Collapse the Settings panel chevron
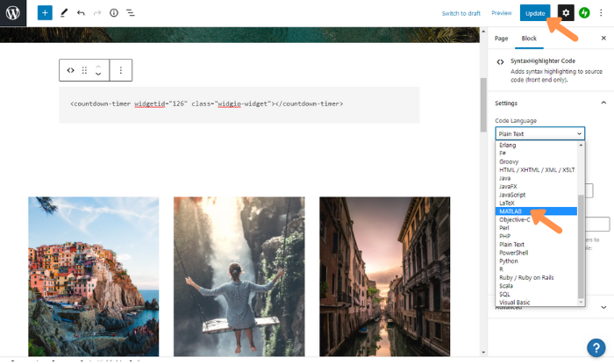Image resolution: width=614 pixels, height=364 pixels. point(603,103)
